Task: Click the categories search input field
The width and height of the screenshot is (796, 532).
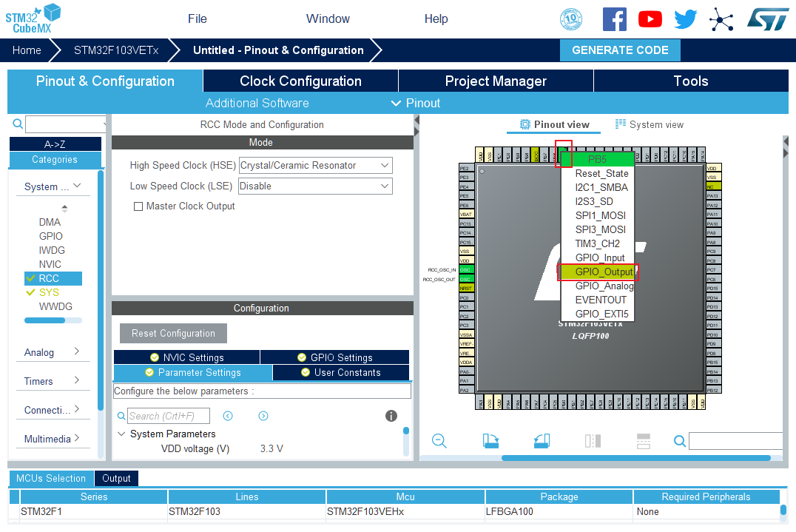Action: point(66,124)
